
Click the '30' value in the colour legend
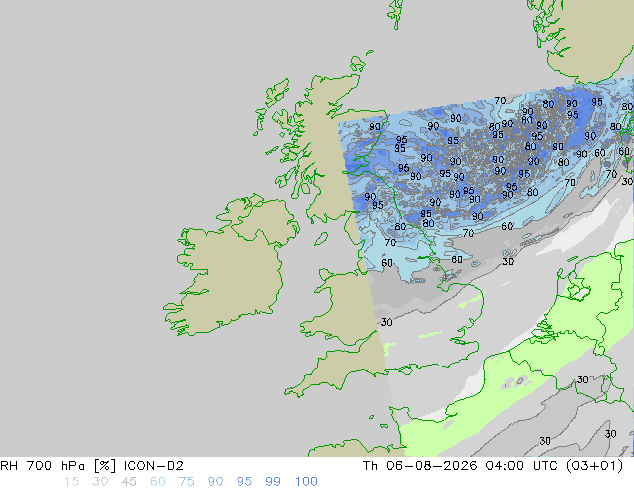(100, 482)
